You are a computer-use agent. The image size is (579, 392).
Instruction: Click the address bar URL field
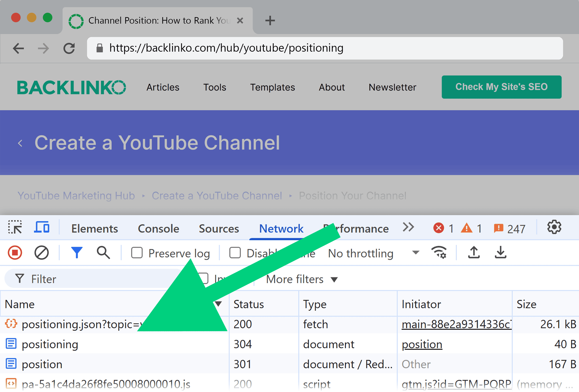[x=325, y=48]
